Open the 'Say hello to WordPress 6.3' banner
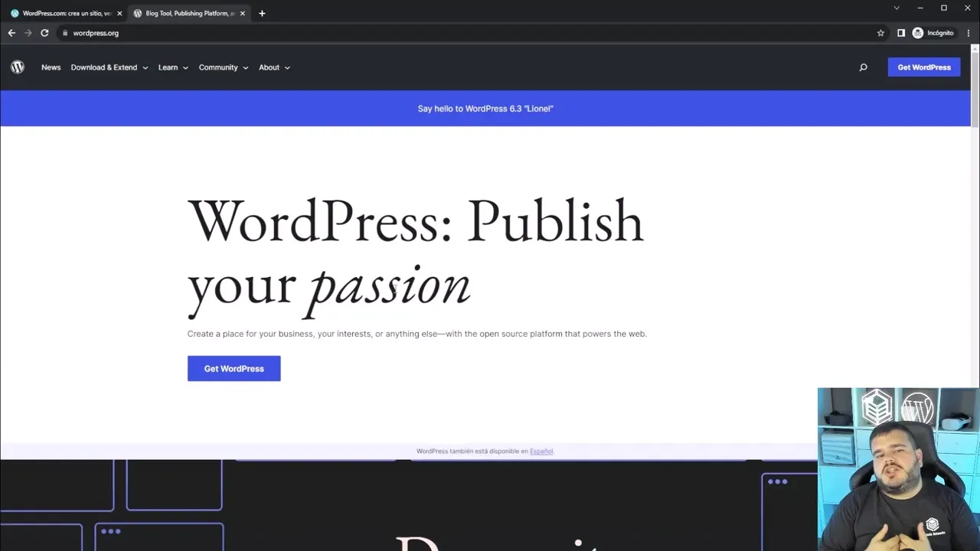This screenshot has height=551, width=980. [485, 109]
